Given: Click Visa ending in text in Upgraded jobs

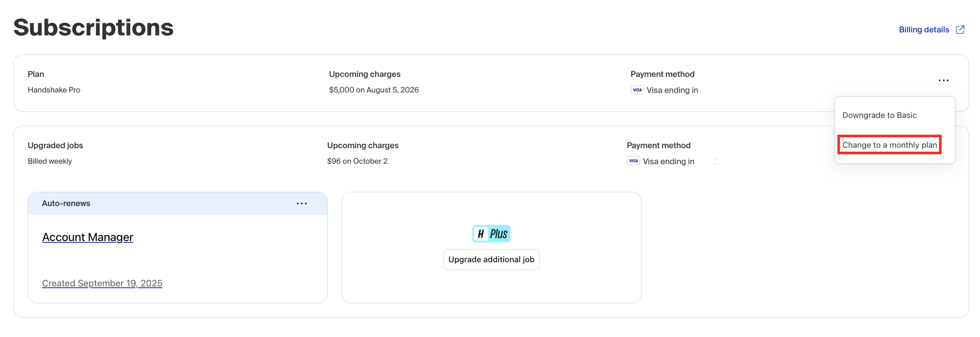Looking at the screenshot, I should tap(669, 161).
